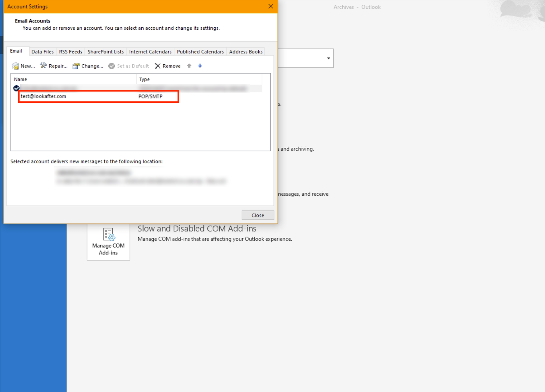Open the RSS Feeds tab
The image size is (545, 392).
click(70, 52)
